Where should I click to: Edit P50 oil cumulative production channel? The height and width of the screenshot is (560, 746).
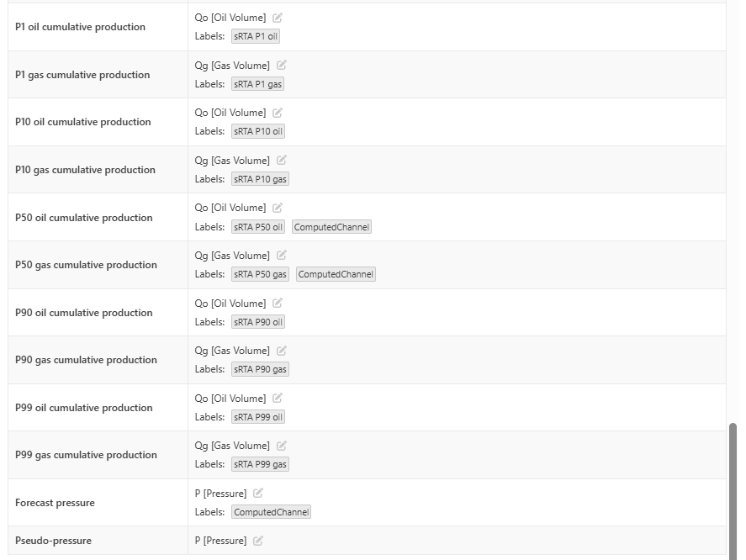point(278,208)
